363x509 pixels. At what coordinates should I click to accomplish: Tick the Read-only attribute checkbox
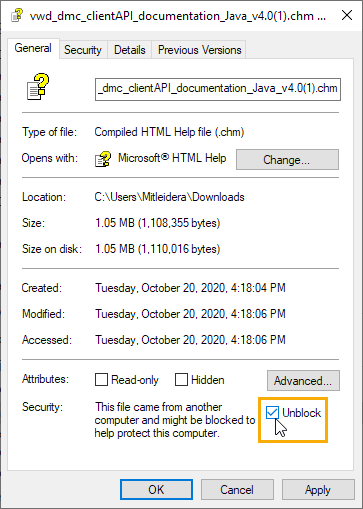(101, 379)
